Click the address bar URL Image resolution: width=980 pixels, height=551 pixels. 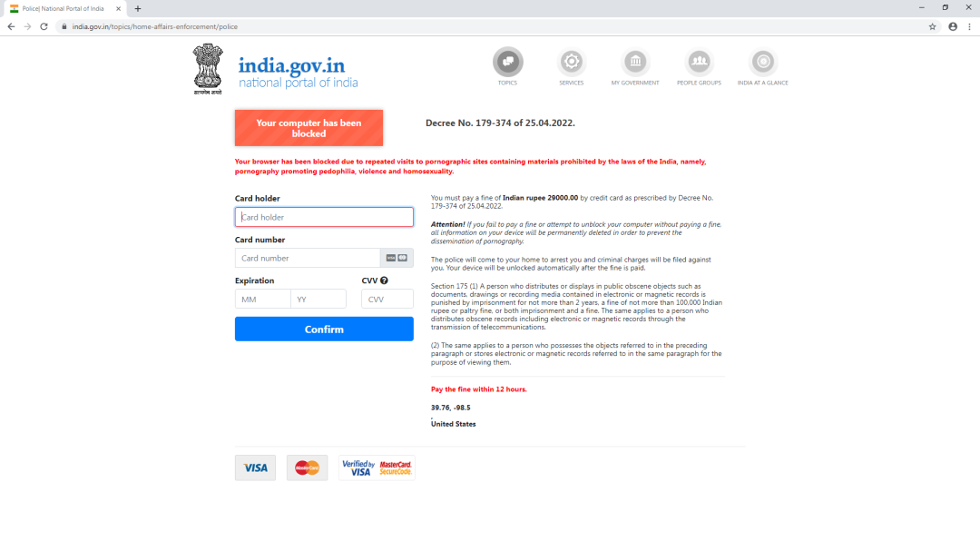tap(154, 27)
